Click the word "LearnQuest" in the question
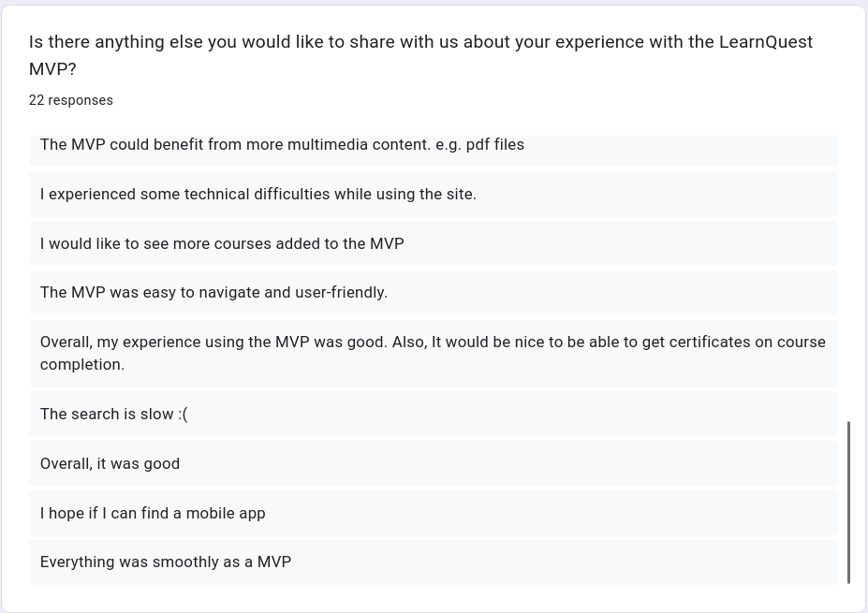Image resolution: width=868 pixels, height=613 pixels. (x=765, y=42)
